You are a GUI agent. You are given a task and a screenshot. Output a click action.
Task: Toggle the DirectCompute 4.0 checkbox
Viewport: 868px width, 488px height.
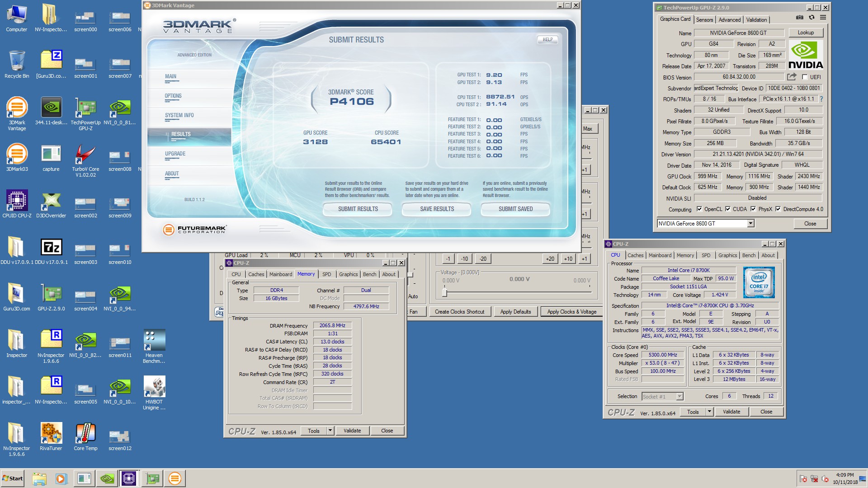[x=778, y=209]
